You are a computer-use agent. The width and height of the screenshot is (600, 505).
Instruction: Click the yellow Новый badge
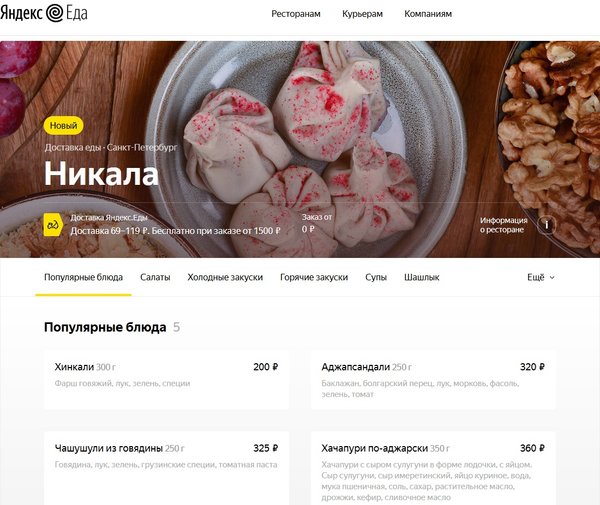coord(64,125)
